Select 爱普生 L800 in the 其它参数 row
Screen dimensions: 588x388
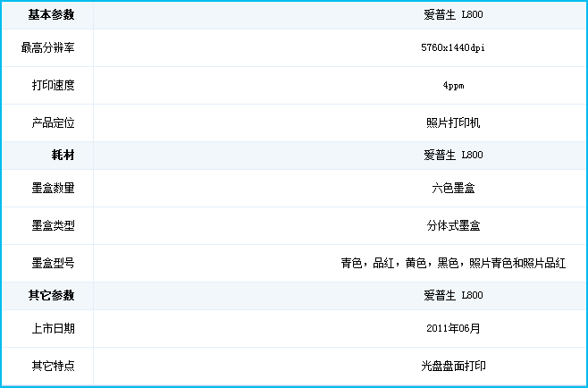point(453,296)
